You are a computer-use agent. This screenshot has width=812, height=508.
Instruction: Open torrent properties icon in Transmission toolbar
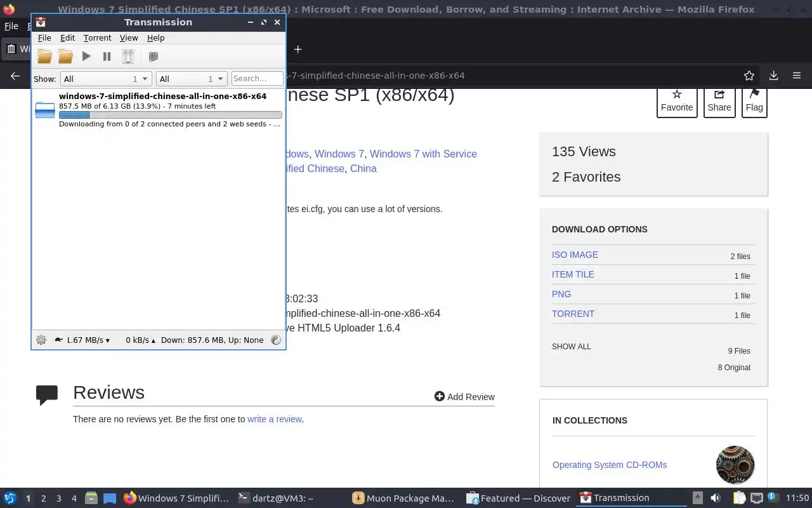[x=153, y=57]
